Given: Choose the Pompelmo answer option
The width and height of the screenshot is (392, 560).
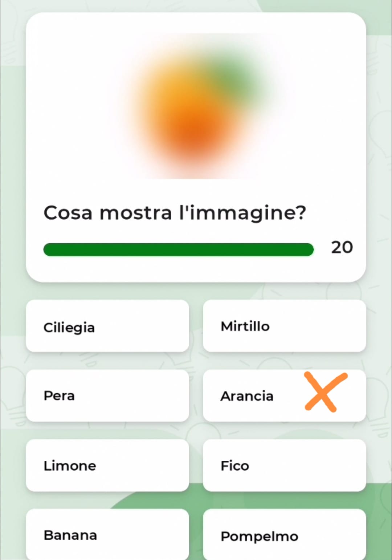Looking at the screenshot, I should click(284, 535).
